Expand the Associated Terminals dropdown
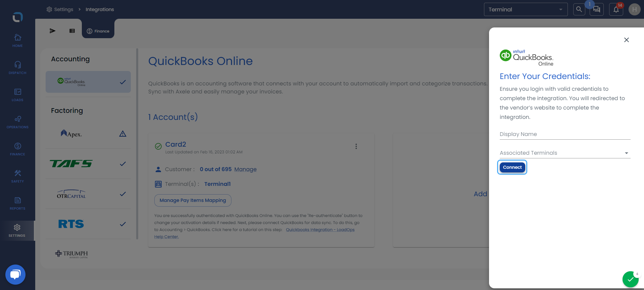 tap(565, 153)
